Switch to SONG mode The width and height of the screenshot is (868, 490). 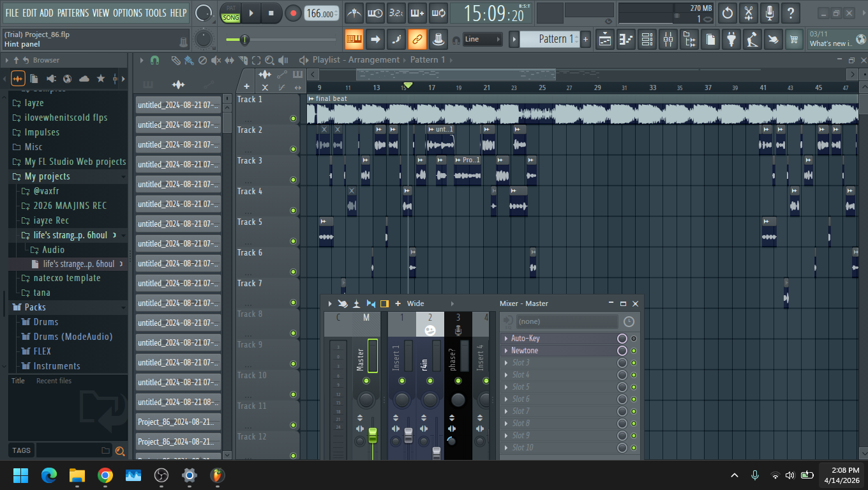click(230, 18)
